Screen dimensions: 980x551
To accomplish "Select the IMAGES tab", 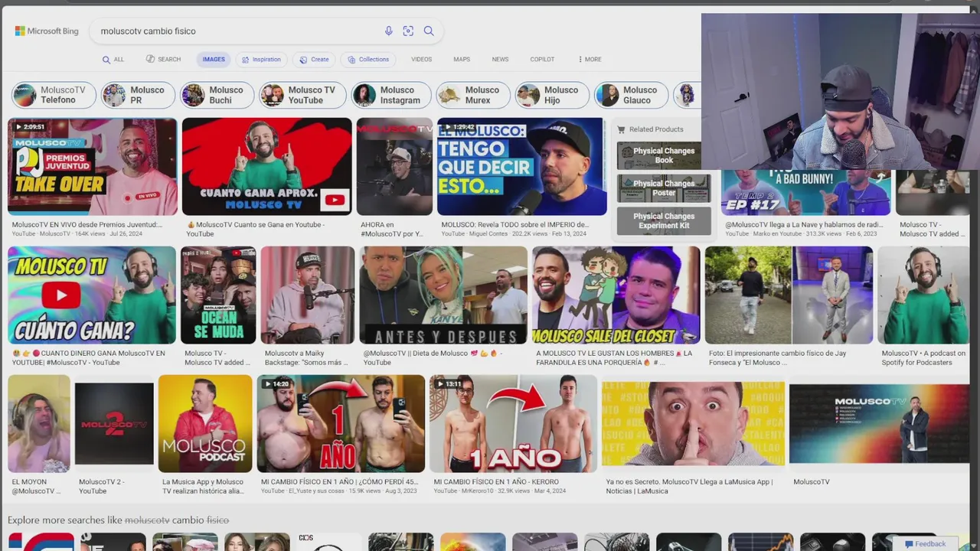I will [x=214, y=60].
